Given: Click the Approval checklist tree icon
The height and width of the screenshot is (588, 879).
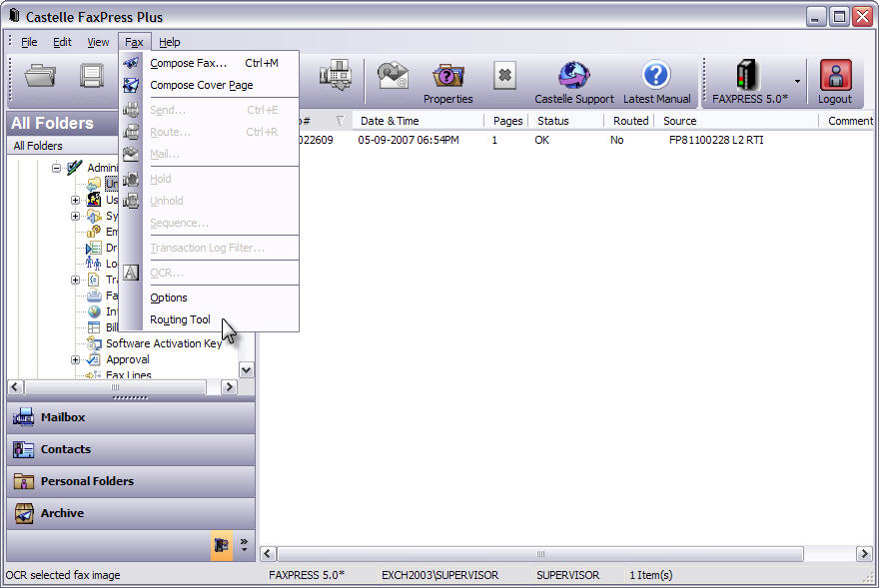Looking at the screenshot, I should 94,359.
